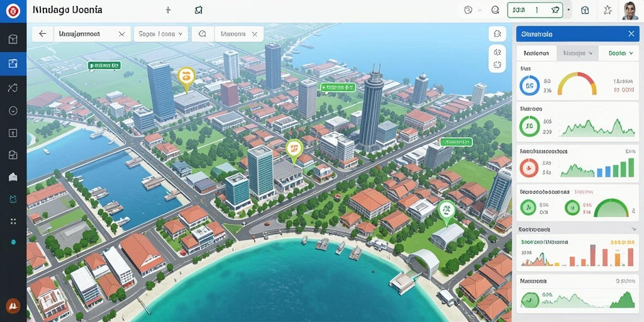Image resolution: width=644 pixels, height=322 pixels.
Task: Click the chat bubble icon in header
Action: (495, 10)
